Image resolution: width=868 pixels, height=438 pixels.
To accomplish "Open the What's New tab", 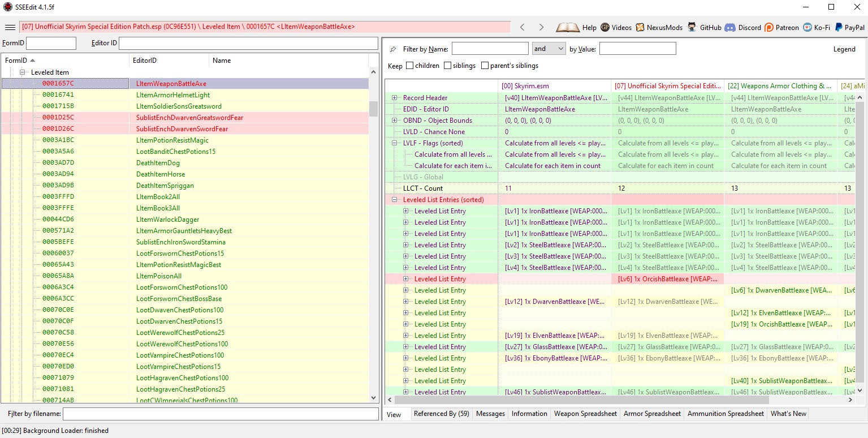I will coord(788,414).
